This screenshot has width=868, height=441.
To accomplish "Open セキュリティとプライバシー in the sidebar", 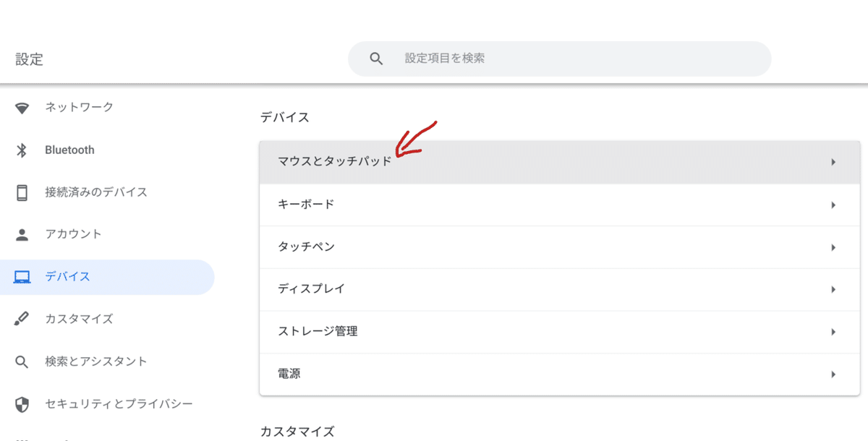I will 119,403.
